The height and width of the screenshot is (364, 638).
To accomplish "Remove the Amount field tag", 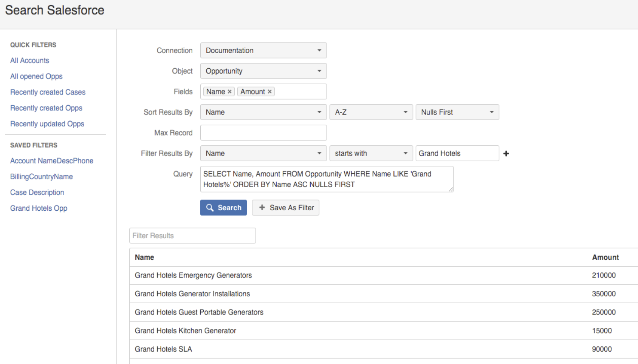I will [x=269, y=92].
